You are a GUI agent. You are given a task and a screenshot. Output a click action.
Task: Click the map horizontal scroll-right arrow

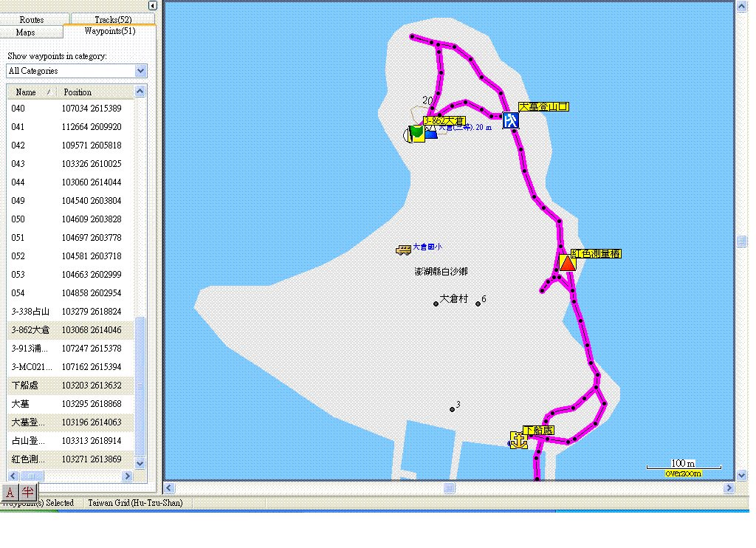(729, 487)
